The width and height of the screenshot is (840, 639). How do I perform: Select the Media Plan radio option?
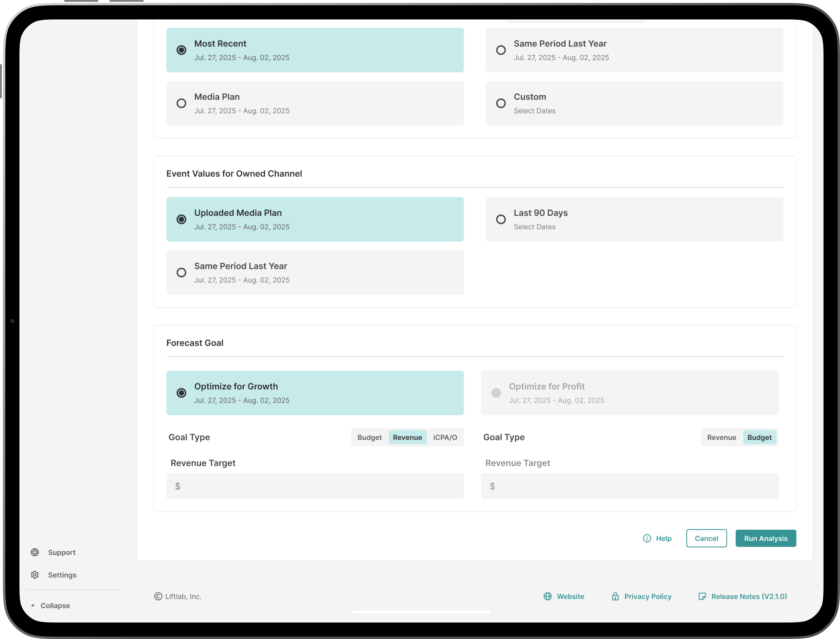tap(181, 103)
